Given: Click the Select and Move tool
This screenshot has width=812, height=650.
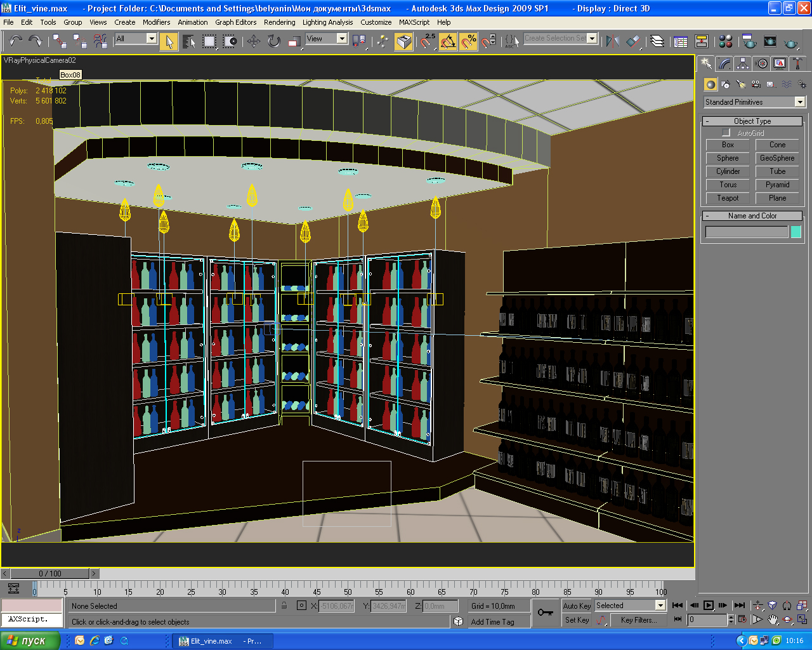Looking at the screenshot, I should click(x=254, y=42).
